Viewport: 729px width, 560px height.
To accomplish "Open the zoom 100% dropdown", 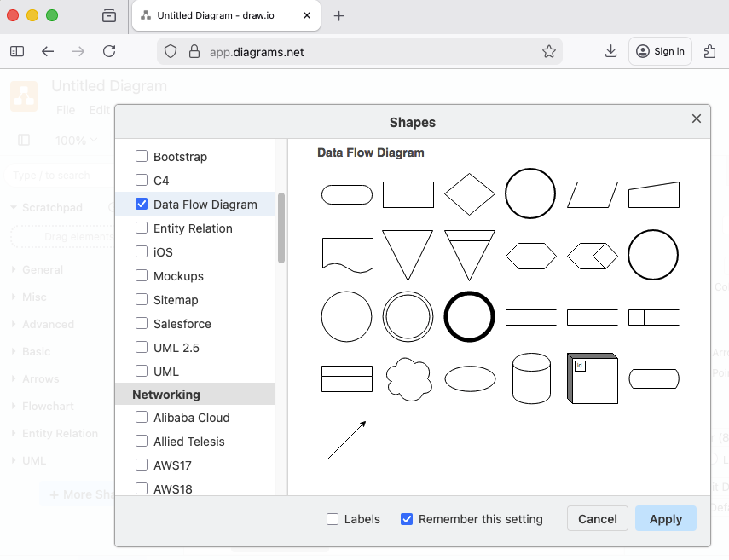I will 77,141.
